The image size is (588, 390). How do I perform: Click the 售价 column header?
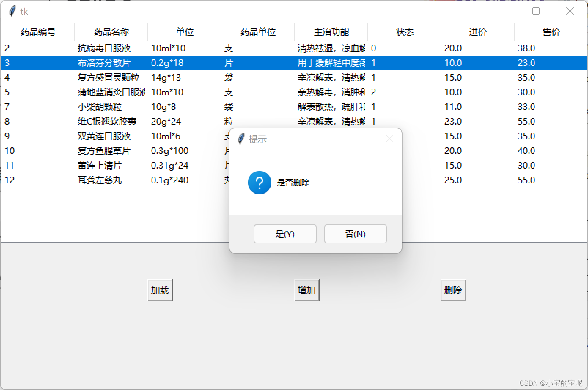click(x=551, y=32)
